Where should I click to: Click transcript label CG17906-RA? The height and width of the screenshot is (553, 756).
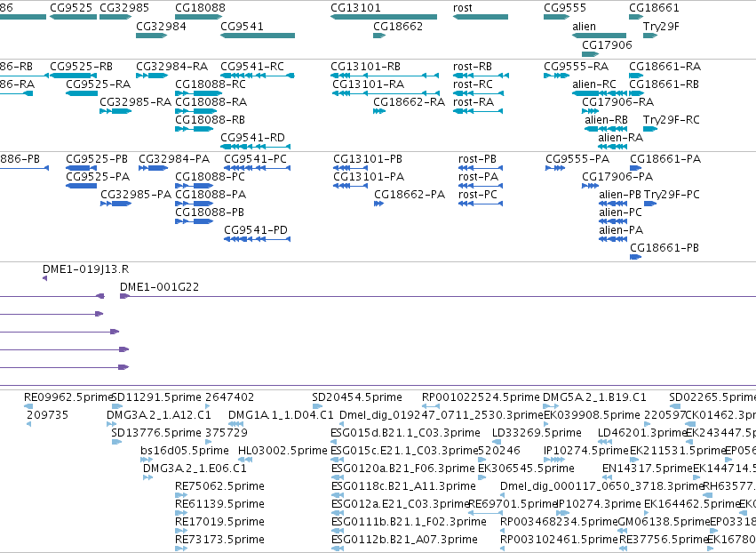tap(617, 102)
